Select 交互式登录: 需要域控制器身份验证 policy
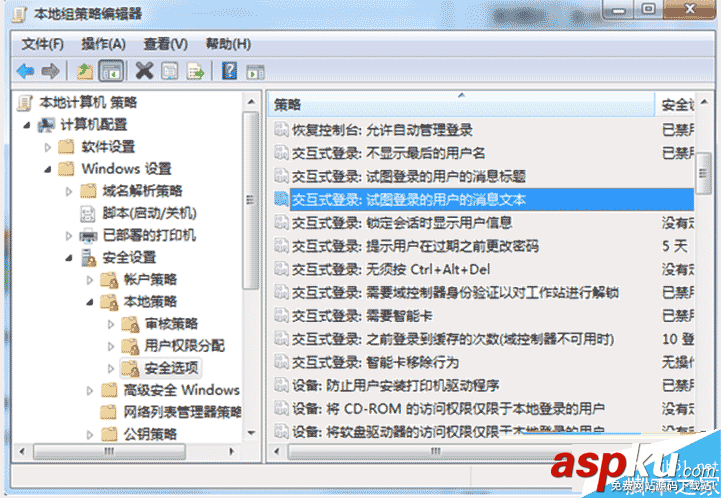This screenshot has width=721, height=498. [x=455, y=292]
